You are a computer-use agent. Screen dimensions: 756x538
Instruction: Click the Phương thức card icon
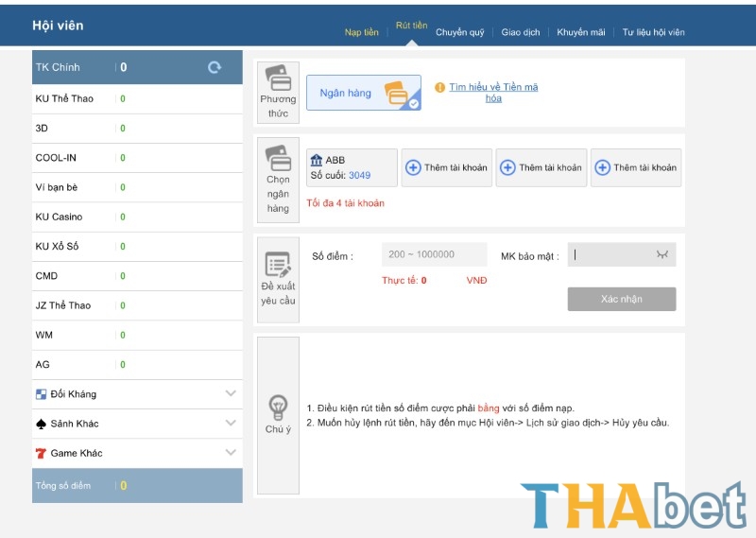[x=278, y=78]
